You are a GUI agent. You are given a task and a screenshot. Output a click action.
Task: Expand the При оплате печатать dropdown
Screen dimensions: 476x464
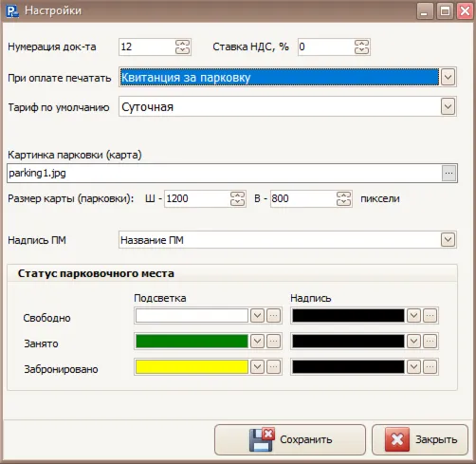coord(448,77)
